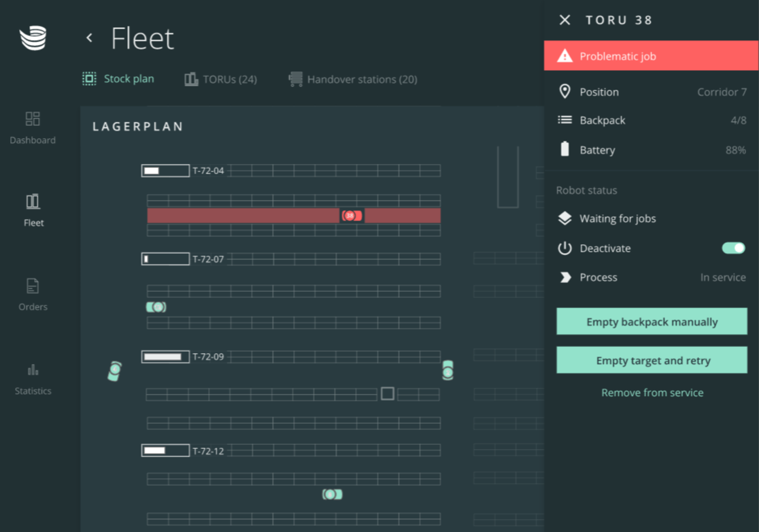Select the robot below shelf T-72-12

[332, 495]
